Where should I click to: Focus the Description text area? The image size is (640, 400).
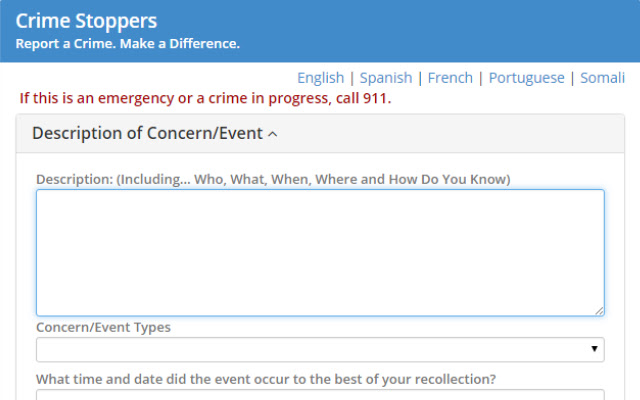pyautogui.click(x=320, y=253)
